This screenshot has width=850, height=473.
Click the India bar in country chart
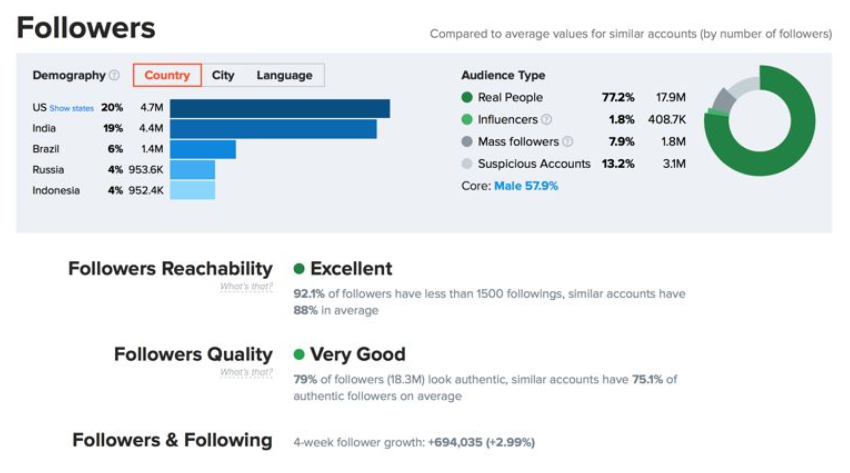[x=273, y=129]
